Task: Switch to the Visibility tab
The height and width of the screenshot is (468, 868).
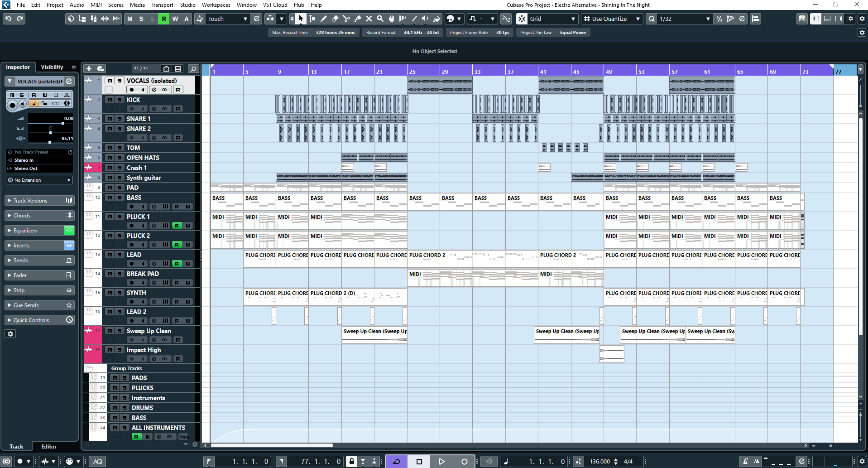Action: (52, 67)
